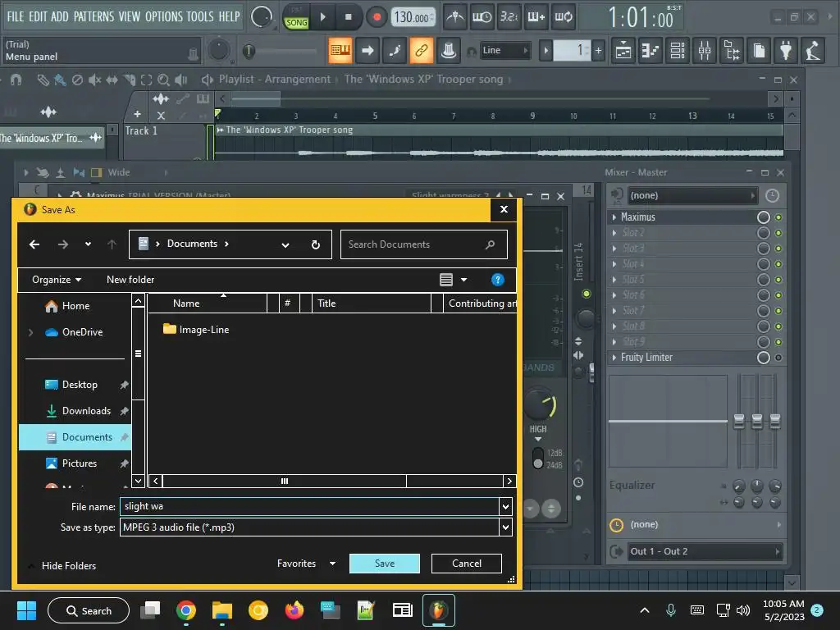
Task: Click Hide Folders in Save As
Action: tap(69, 566)
